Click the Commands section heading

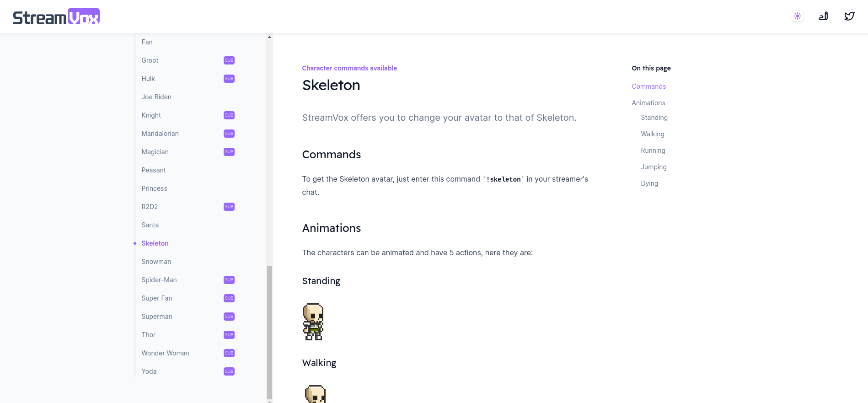pos(332,155)
